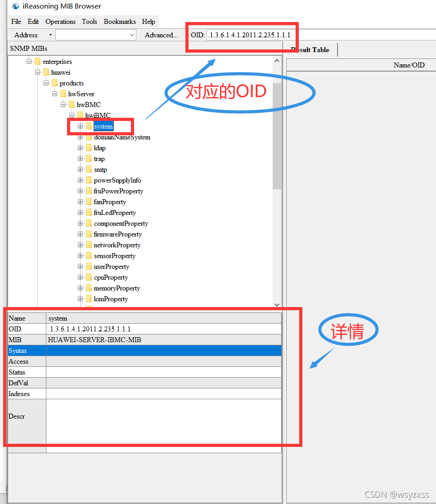Open the Operations menu
The image size is (436, 504).
tap(60, 22)
